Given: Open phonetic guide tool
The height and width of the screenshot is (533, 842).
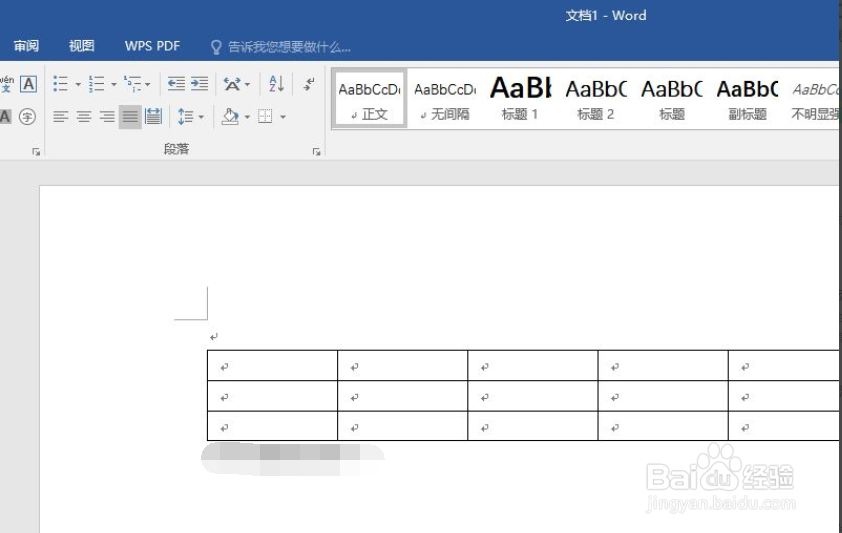Looking at the screenshot, I should (x=6, y=84).
